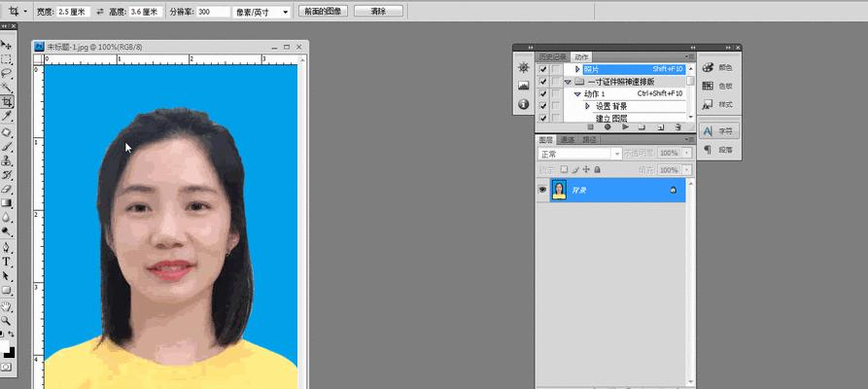Select the Shape tool
The height and width of the screenshot is (389, 868).
[x=7, y=290]
